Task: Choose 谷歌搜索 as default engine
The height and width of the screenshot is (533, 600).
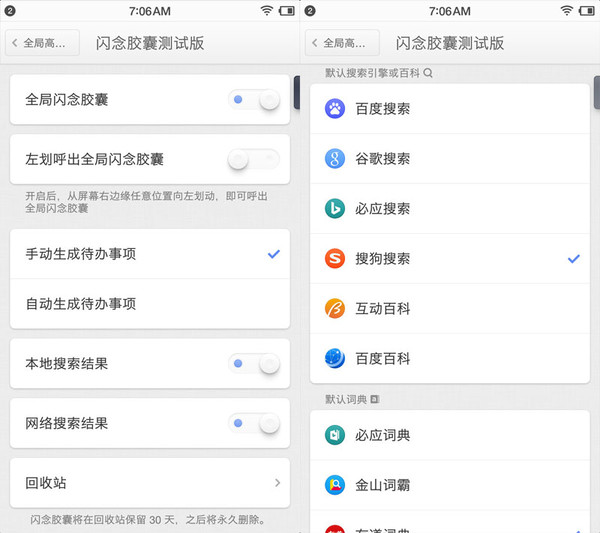Action: tap(450, 159)
